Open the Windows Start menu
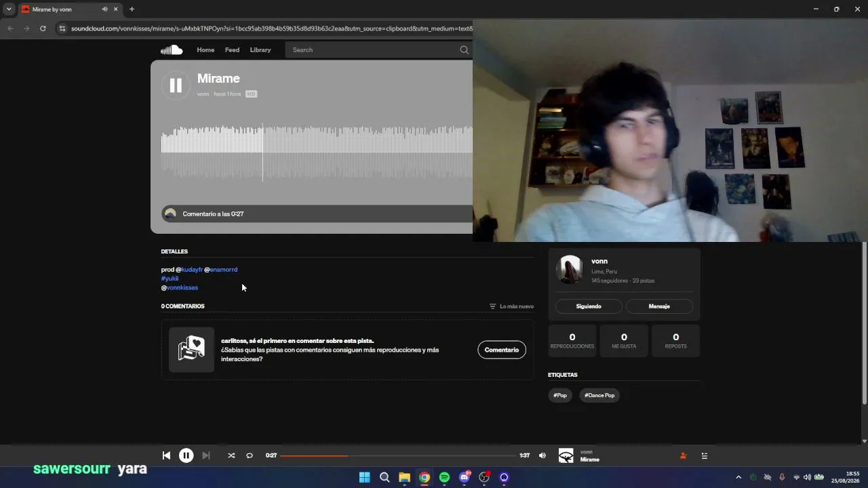868x488 pixels. (x=364, y=477)
